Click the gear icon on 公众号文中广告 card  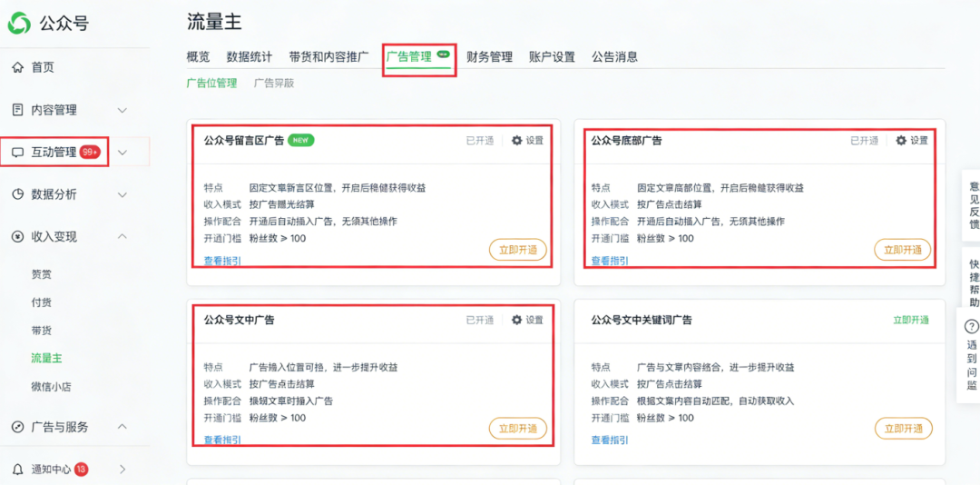[517, 320]
